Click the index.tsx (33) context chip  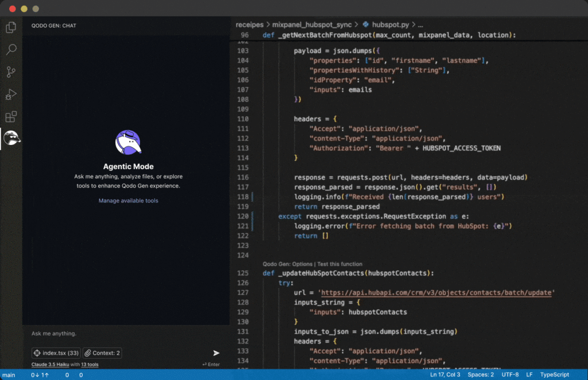coord(56,353)
